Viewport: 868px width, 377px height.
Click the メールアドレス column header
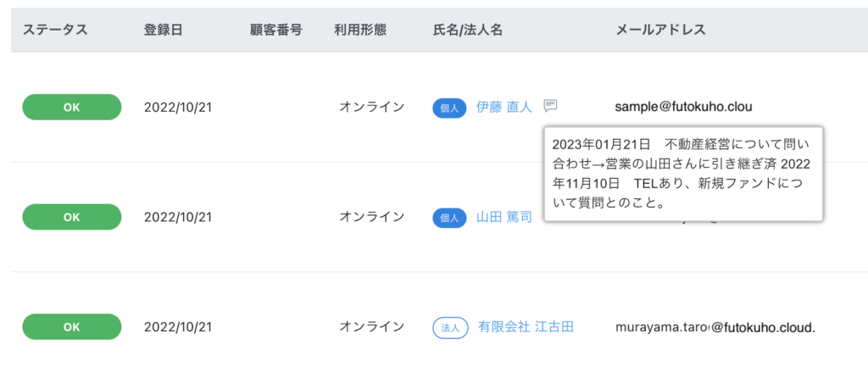coord(660,30)
